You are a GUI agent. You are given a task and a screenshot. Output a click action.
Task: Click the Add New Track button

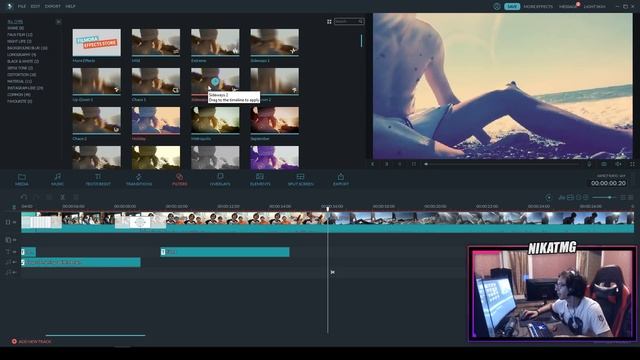coord(31,341)
